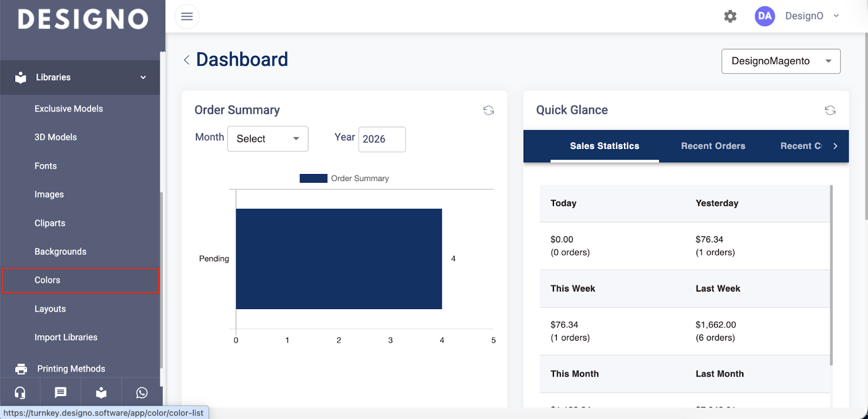The image size is (868, 419).
Task: Open the DesignoMagento store dropdown
Action: 780,61
